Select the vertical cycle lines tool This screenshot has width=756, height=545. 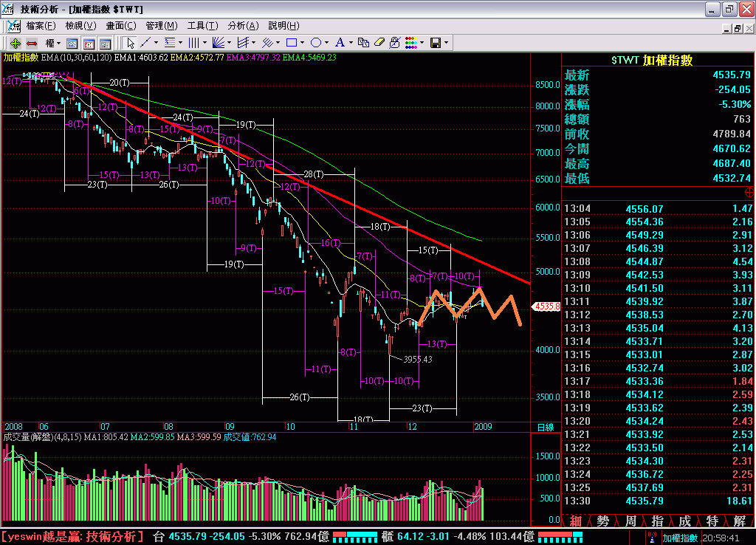click(x=194, y=43)
